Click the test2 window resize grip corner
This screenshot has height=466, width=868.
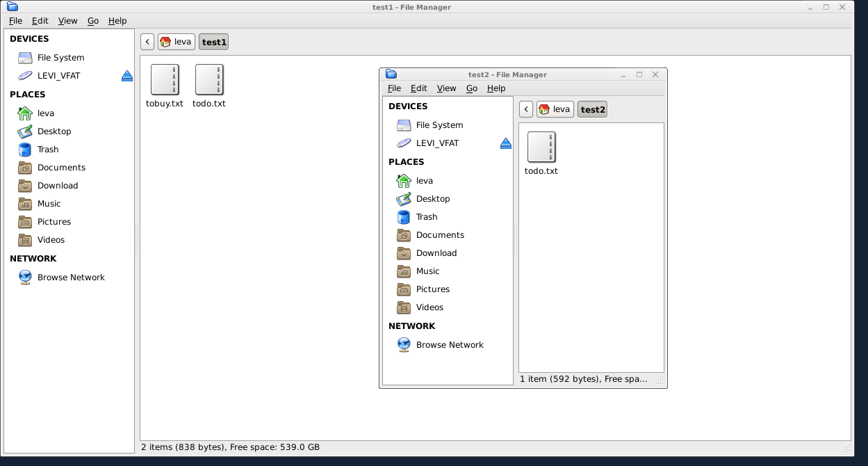[660, 381]
